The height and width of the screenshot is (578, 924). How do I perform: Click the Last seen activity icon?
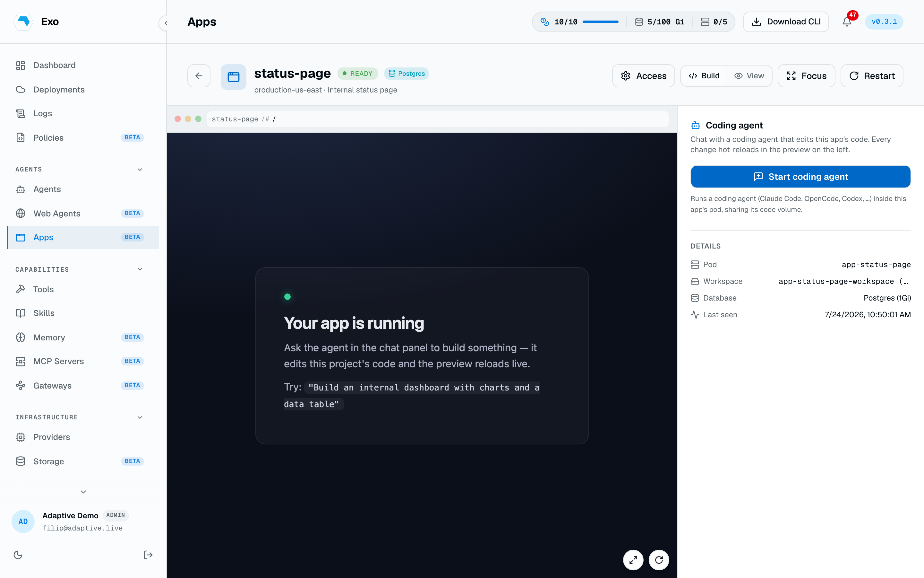[x=695, y=315]
